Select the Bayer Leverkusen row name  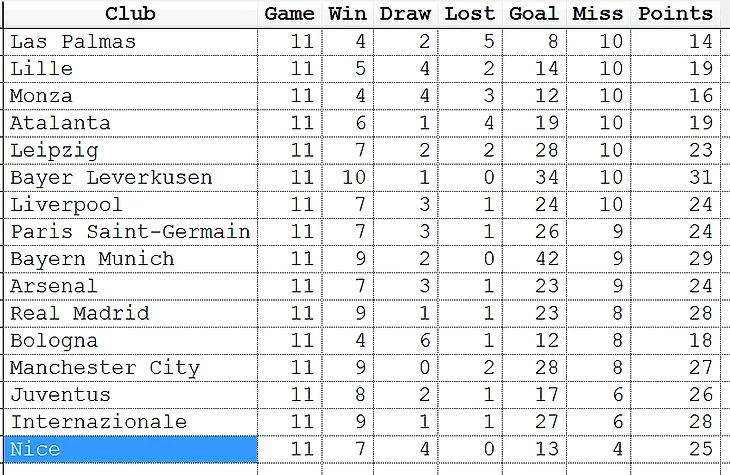click(x=130, y=177)
